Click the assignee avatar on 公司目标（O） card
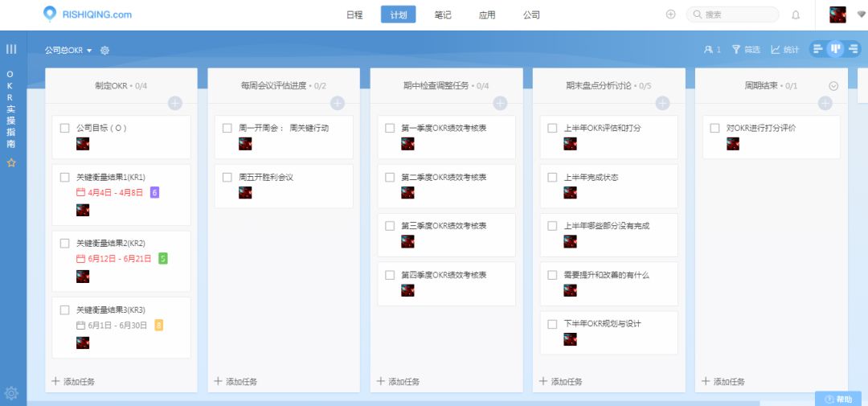This screenshot has width=868, height=406. click(x=83, y=144)
